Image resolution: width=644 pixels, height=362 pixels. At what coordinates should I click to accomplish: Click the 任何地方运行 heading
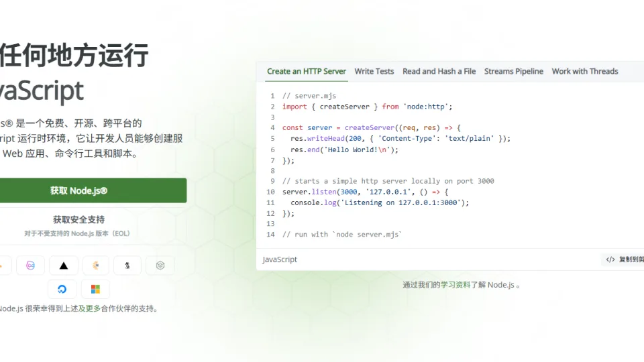pos(74,55)
